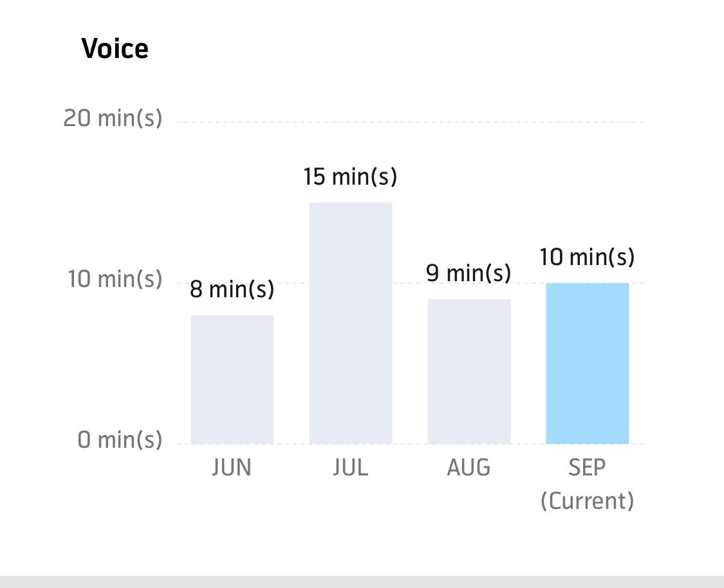Viewport: 724px width, 588px height.
Task: Click the highlighted blue September bar
Action: [x=588, y=363]
